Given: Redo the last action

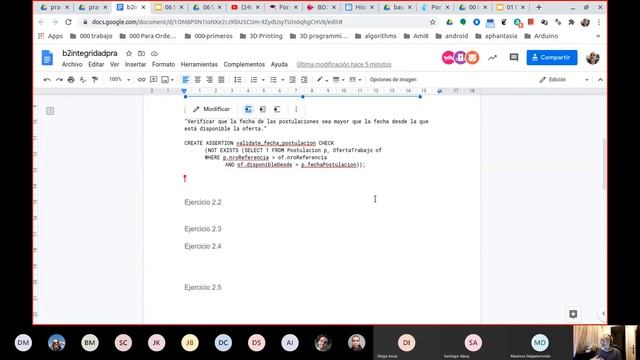Looking at the screenshot, I should coord(59,80).
